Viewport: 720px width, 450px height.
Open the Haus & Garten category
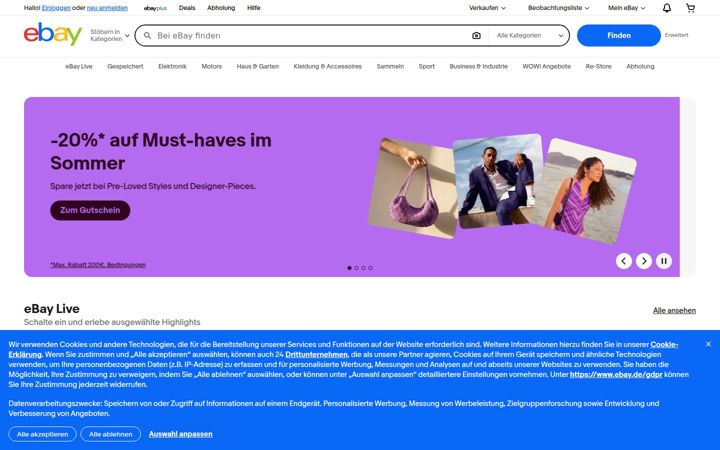point(258,67)
